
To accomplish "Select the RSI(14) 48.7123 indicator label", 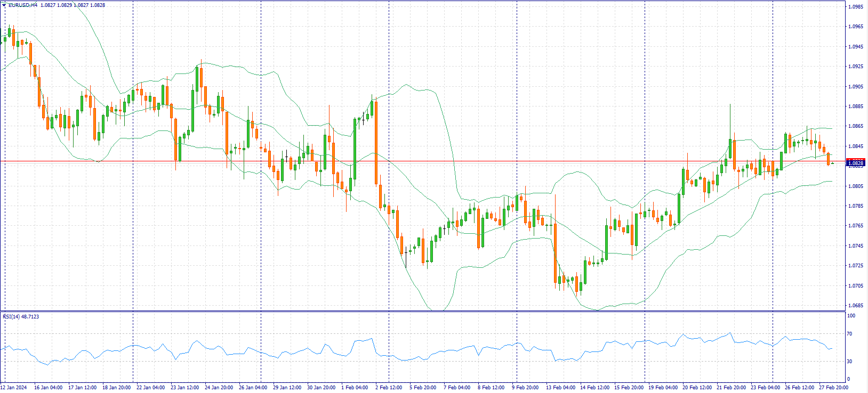I will pyautogui.click(x=21, y=317).
